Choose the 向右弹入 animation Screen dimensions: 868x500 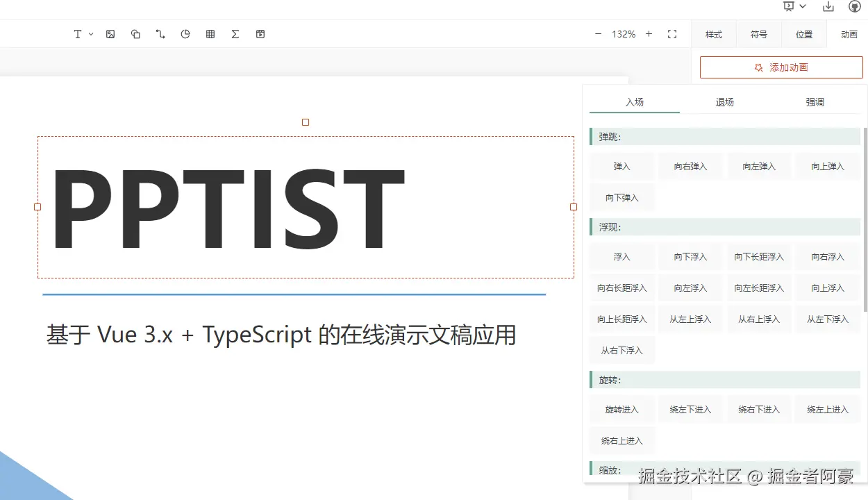click(690, 167)
